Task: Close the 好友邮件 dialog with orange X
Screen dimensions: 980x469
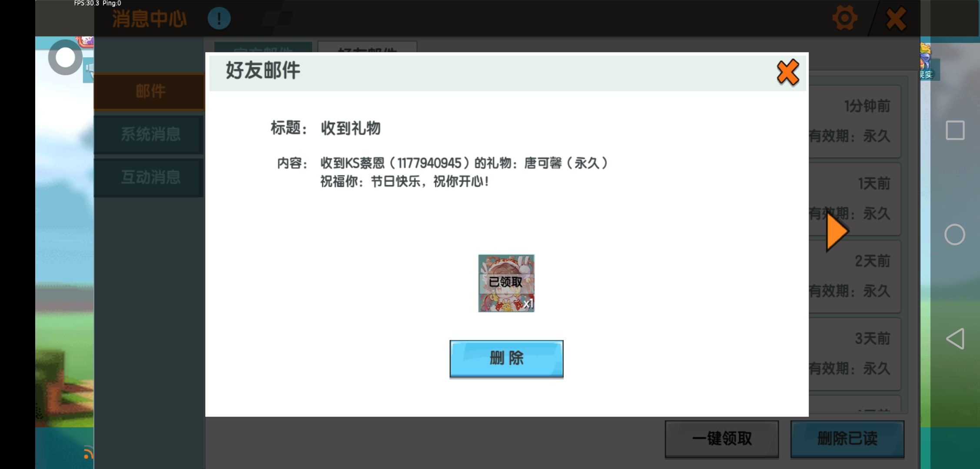Action: coord(787,72)
